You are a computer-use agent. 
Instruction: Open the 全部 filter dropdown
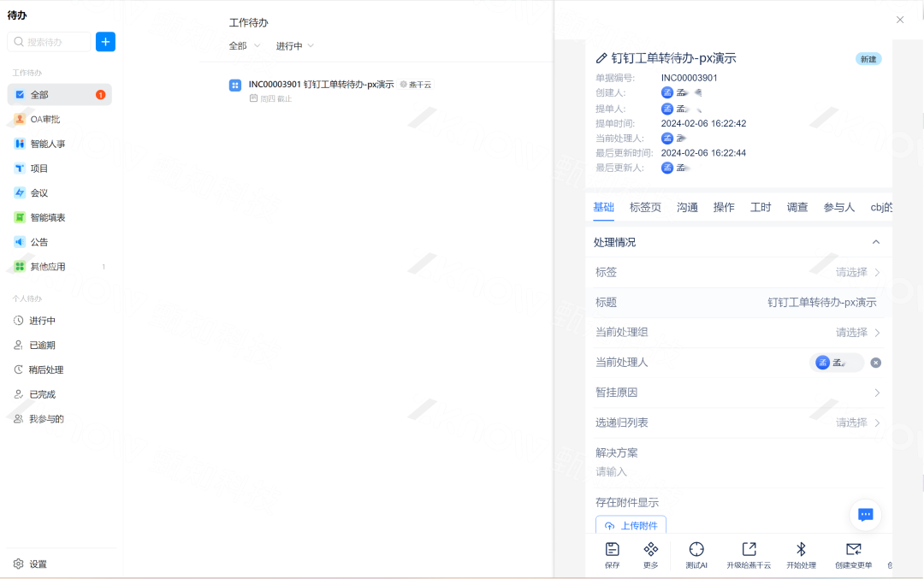tap(244, 46)
